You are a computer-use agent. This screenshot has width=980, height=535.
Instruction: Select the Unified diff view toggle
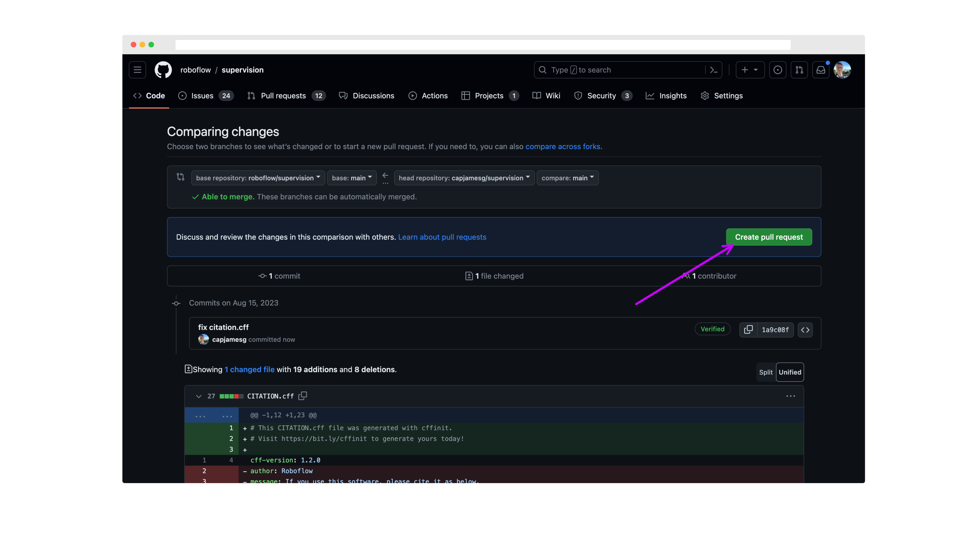[x=789, y=372]
